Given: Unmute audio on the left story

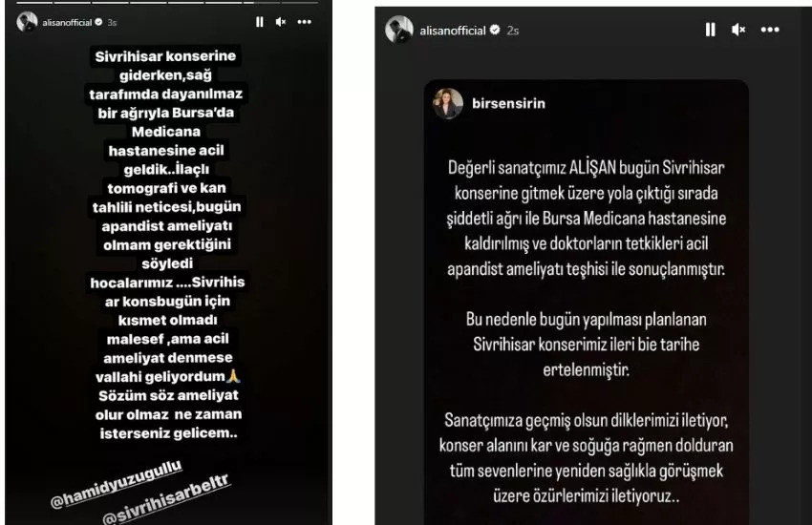Looking at the screenshot, I should [x=281, y=22].
